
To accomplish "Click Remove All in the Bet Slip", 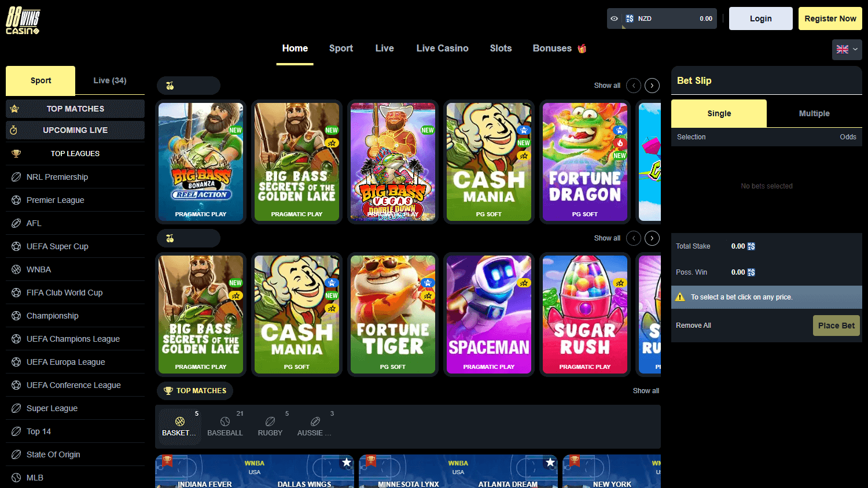I will pyautogui.click(x=693, y=325).
